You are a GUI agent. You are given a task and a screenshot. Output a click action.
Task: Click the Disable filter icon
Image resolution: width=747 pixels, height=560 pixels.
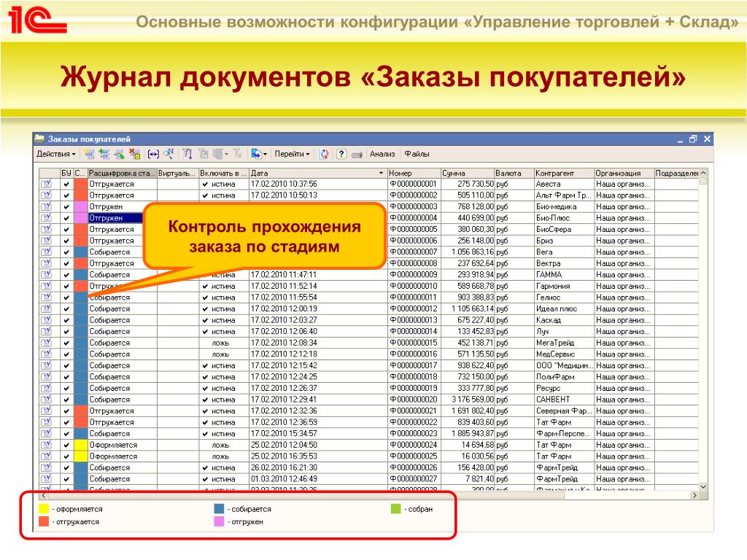[x=238, y=154]
